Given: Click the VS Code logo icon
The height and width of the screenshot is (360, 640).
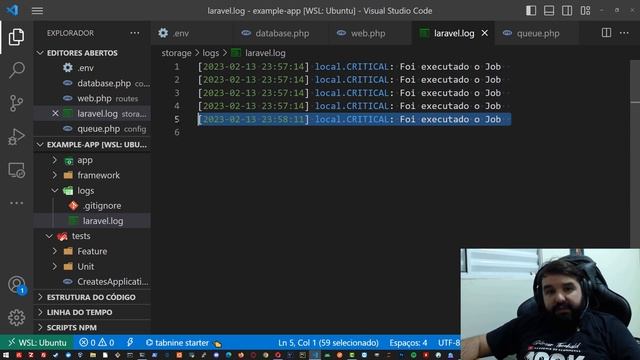Looking at the screenshot, I should [x=12, y=10].
